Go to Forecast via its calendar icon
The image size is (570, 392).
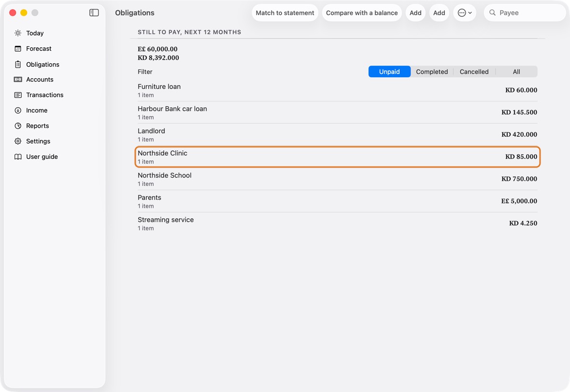(x=18, y=49)
